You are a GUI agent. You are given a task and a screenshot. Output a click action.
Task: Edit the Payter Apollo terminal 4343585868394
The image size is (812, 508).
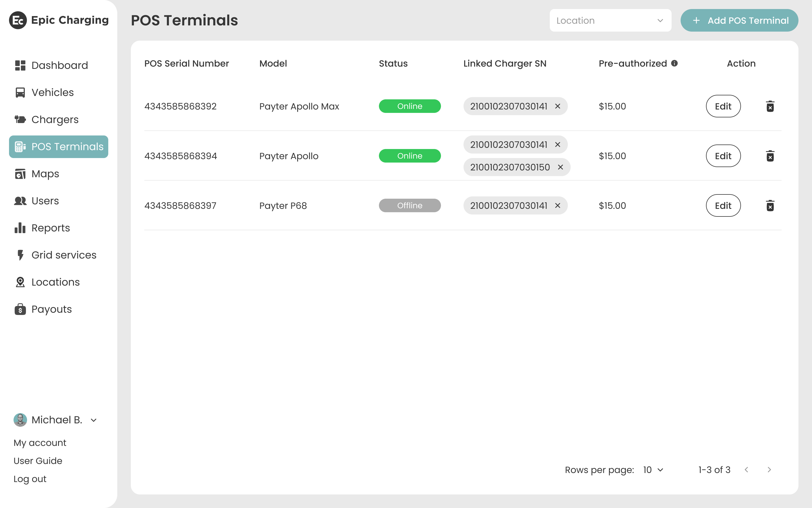tap(723, 156)
